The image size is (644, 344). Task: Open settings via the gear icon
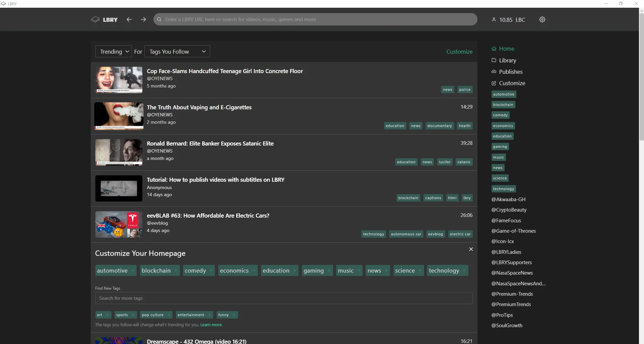[542, 19]
